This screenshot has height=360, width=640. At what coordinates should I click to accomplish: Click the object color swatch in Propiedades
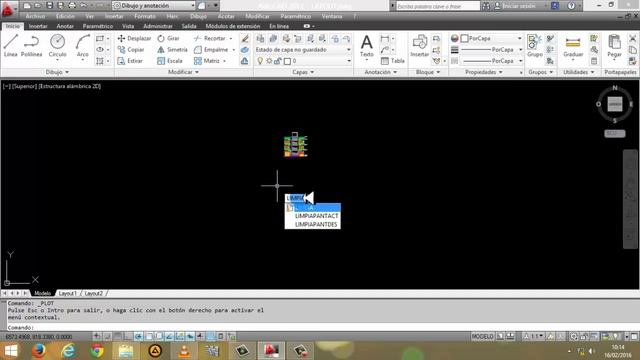[464, 38]
